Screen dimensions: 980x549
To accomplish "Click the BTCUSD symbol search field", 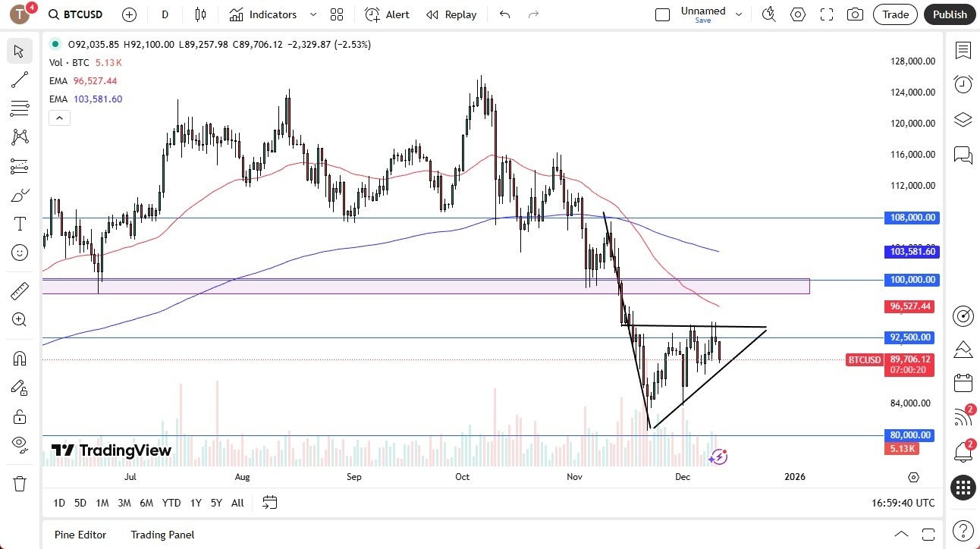I will 76,14.
